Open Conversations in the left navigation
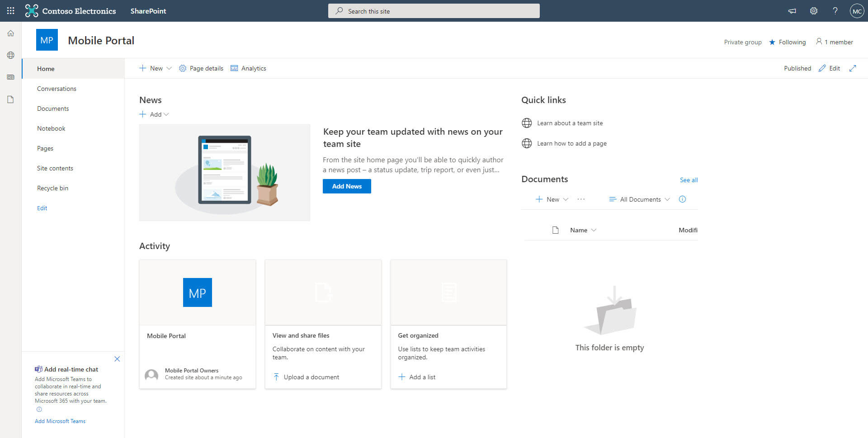Image resolution: width=868 pixels, height=438 pixels. pos(57,89)
